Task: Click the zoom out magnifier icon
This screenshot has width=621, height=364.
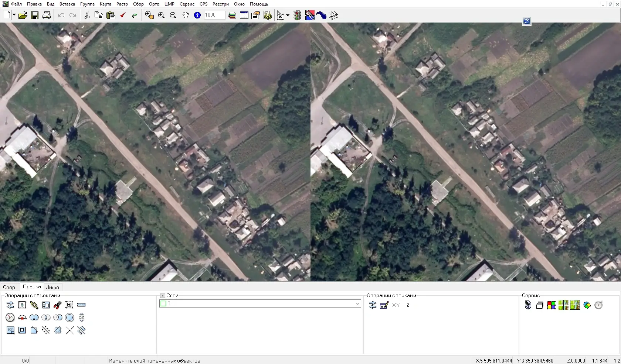Action: coord(173,15)
